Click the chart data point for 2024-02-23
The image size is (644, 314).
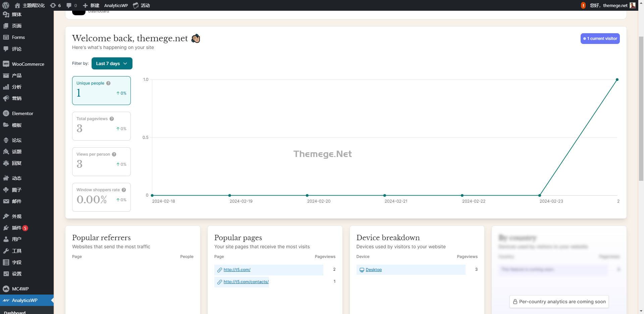[540, 195]
